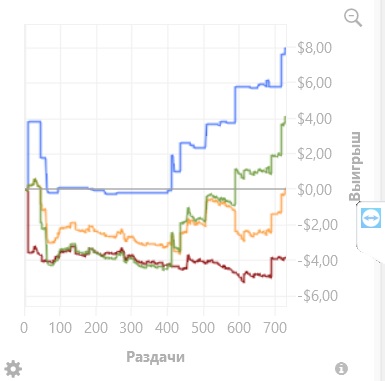This screenshot has width=385, height=381.
Task: Click the 400 mark on hands axis
Action: pyautogui.click(x=167, y=328)
